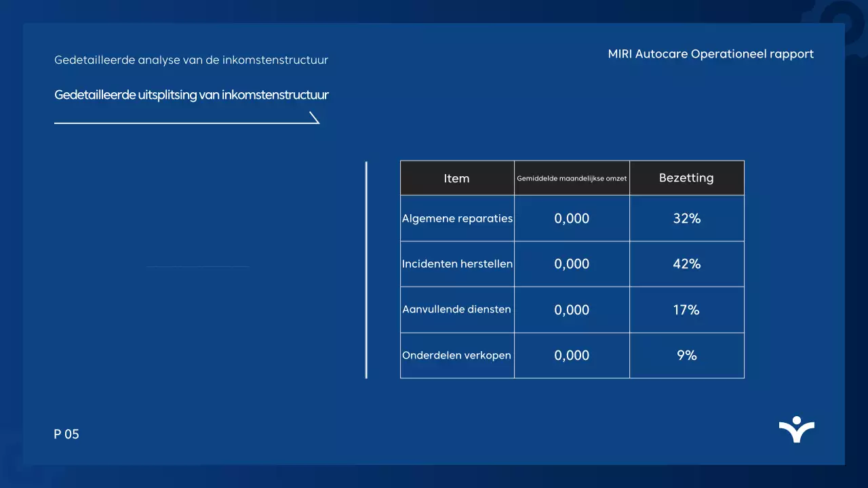
Task: Select the 0,000 omzet value for Algemene reparaties
Action: point(572,218)
